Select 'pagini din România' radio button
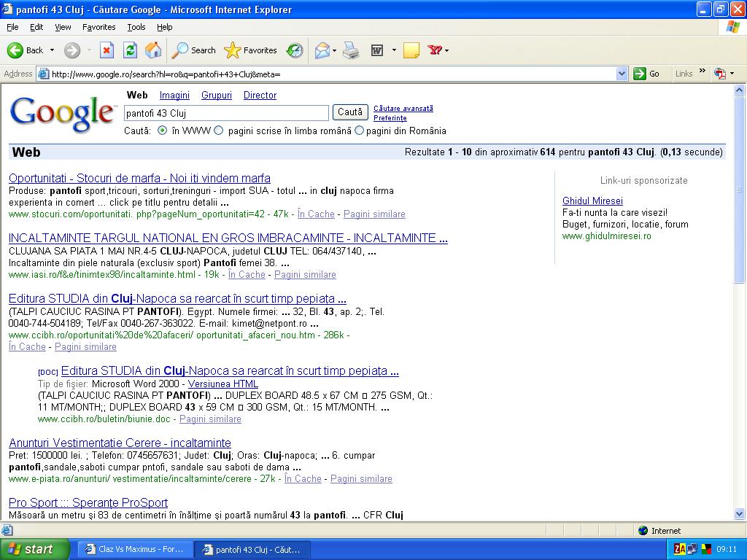This screenshot has height=560, width=747. point(359,131)
